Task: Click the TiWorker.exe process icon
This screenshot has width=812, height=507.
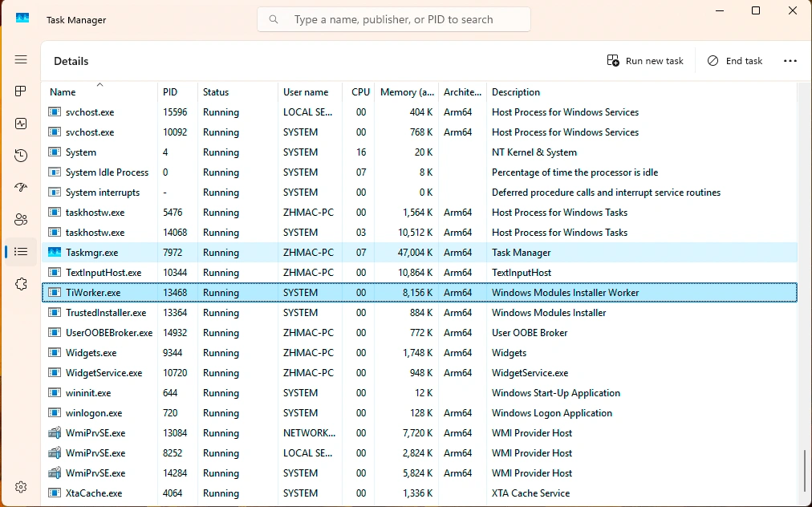Action: [x=55, y=293]
